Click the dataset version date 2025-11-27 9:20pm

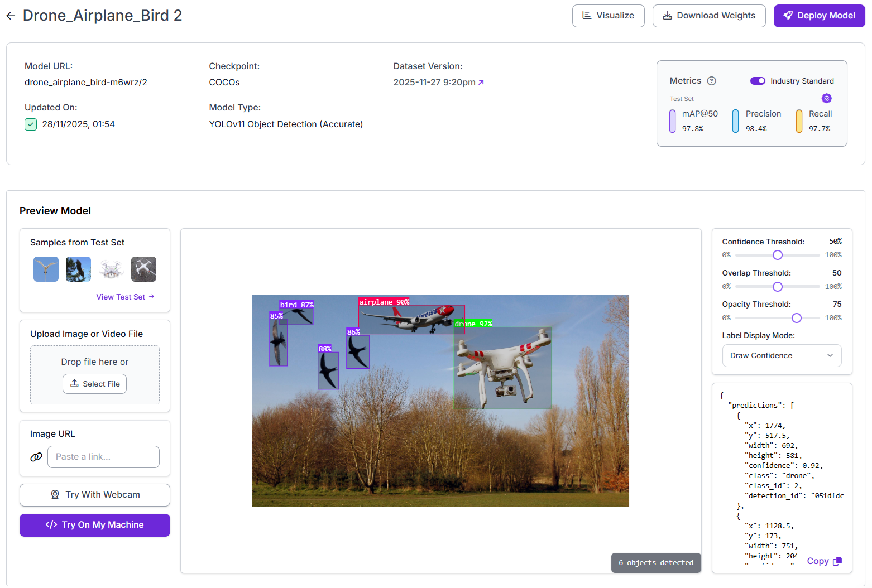point(434,82)
